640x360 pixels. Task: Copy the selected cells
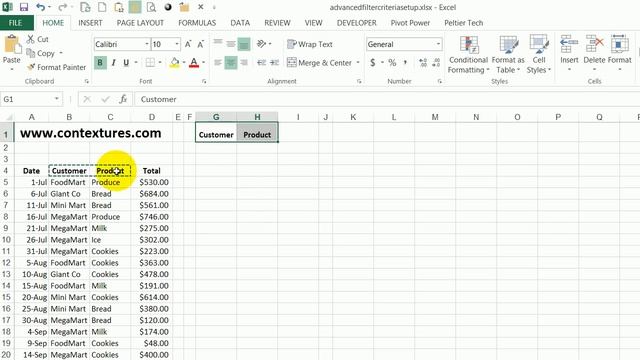pos(40,53)
